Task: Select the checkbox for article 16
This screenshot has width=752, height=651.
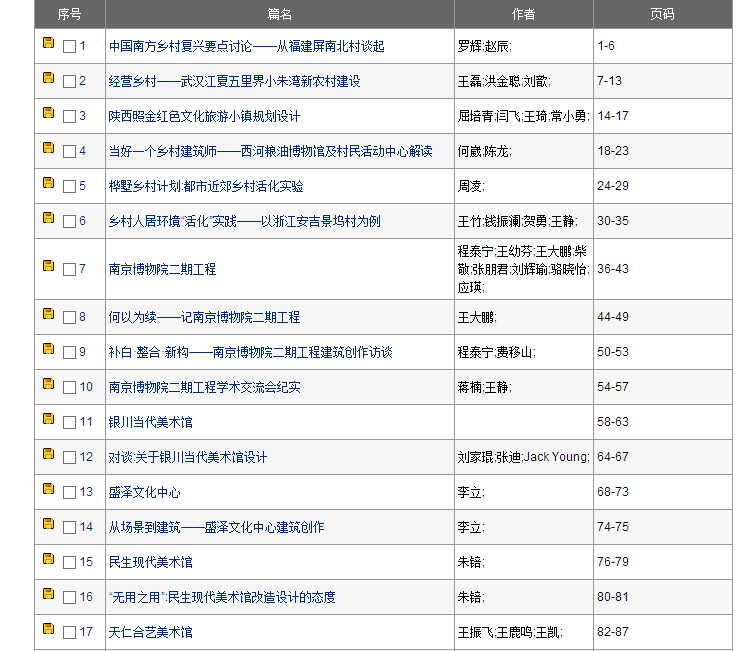Action: [x=70, y=598]
